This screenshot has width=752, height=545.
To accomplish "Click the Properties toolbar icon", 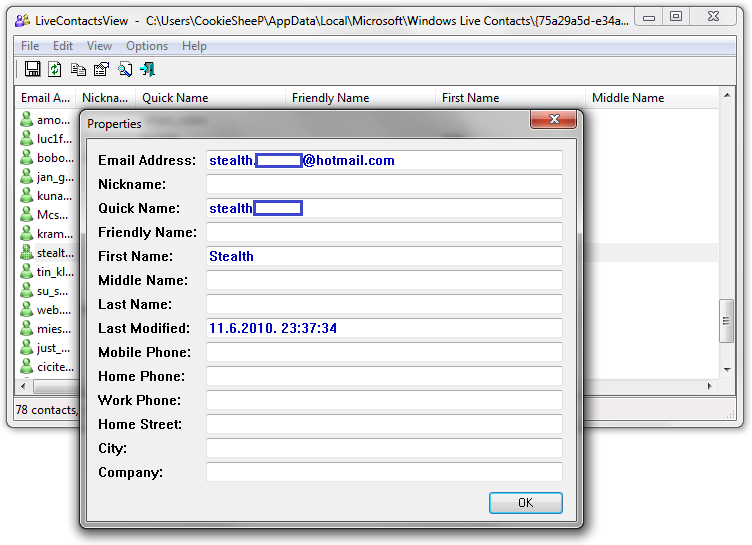I will pyautogui.click(x=101, y=70).
